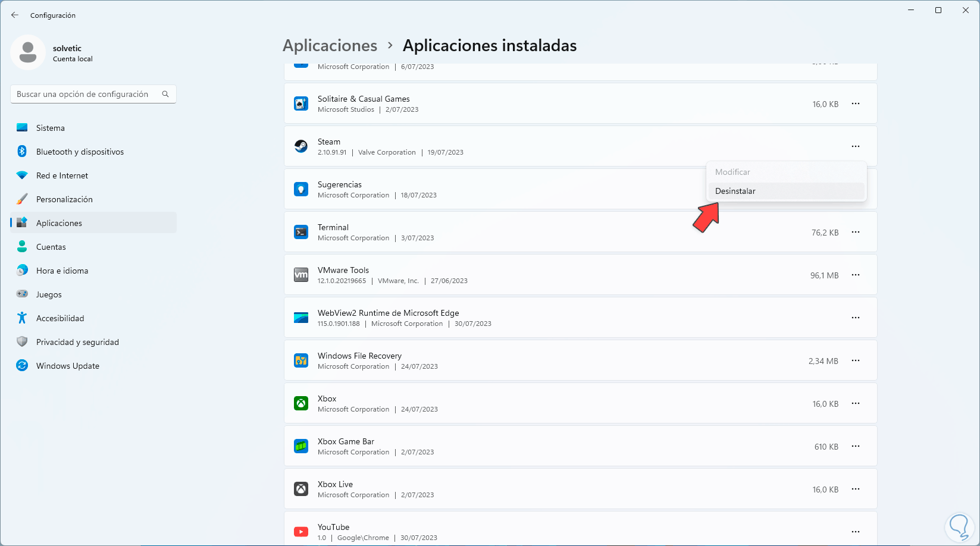
Task: Click the Steam version text 2.10.91.91
Action: pos(332,152)
